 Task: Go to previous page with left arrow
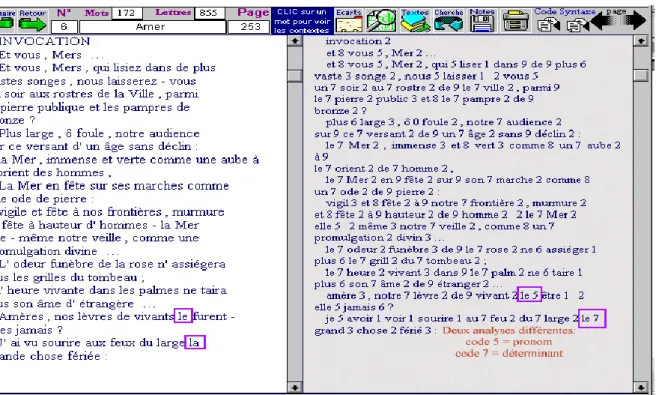point(604,22)
